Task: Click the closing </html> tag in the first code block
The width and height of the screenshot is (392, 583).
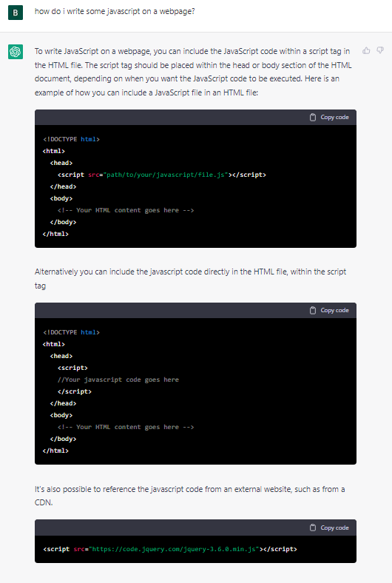Action: [55, 234]
